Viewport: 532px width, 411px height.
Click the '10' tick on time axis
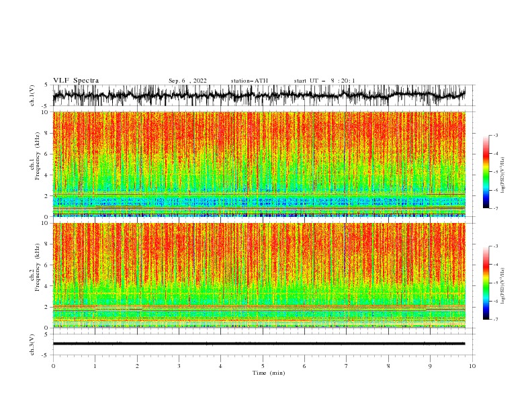(x=472, y=366)
